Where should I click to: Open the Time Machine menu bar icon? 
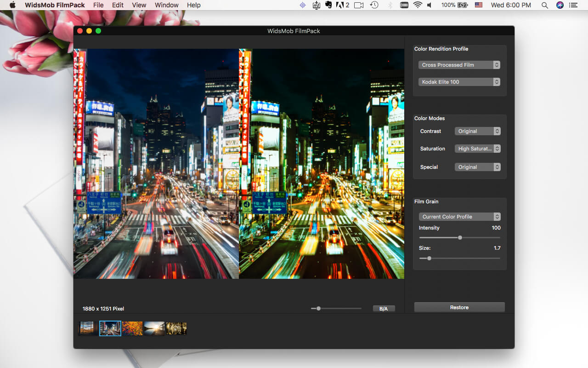[374, 5]
